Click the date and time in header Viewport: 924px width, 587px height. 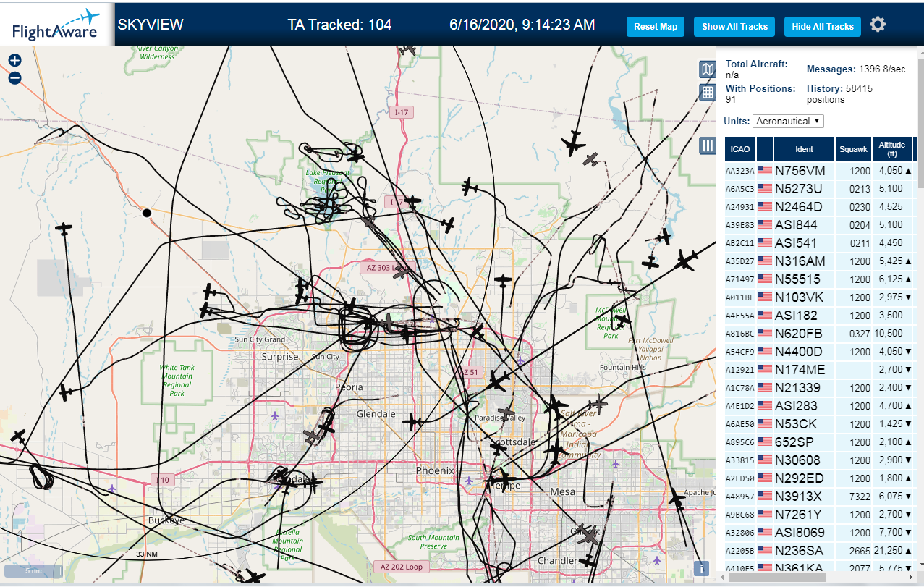[522, 25]
